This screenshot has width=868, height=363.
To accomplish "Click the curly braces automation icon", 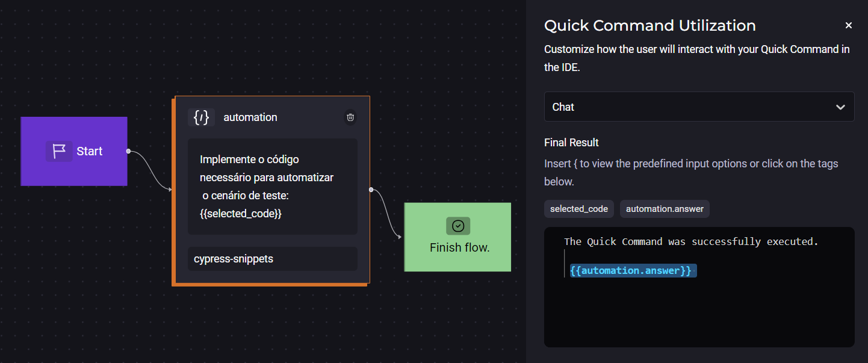I will pyautogui.click(x=201, y=117).
